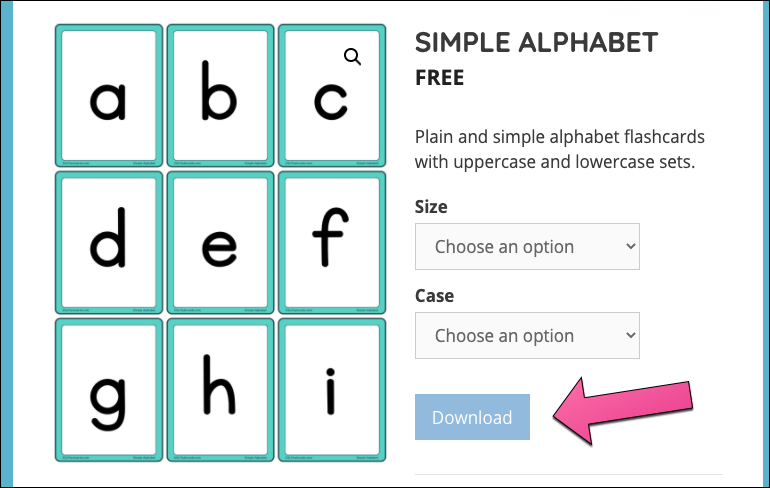Open the letter i flashcard
Image resolution: width=770 pixels, height=488 pixels.
pos(331,390)
